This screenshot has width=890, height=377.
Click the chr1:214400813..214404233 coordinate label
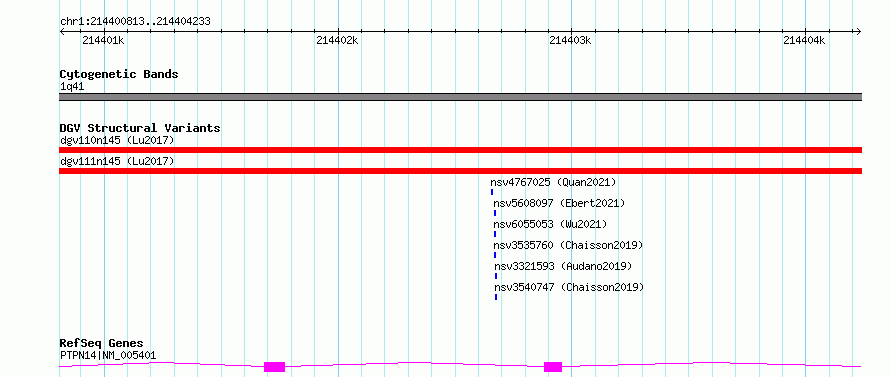tap(135, 22)
